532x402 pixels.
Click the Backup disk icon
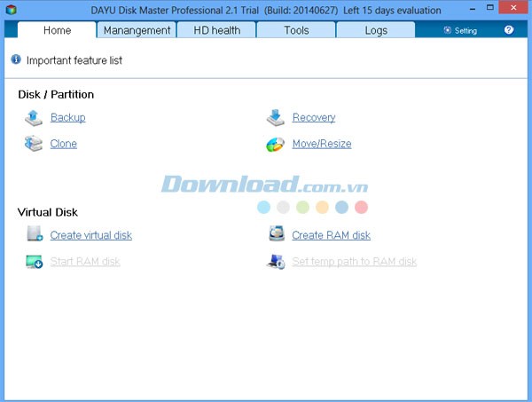pyautogui.click(x=34, y=118)
